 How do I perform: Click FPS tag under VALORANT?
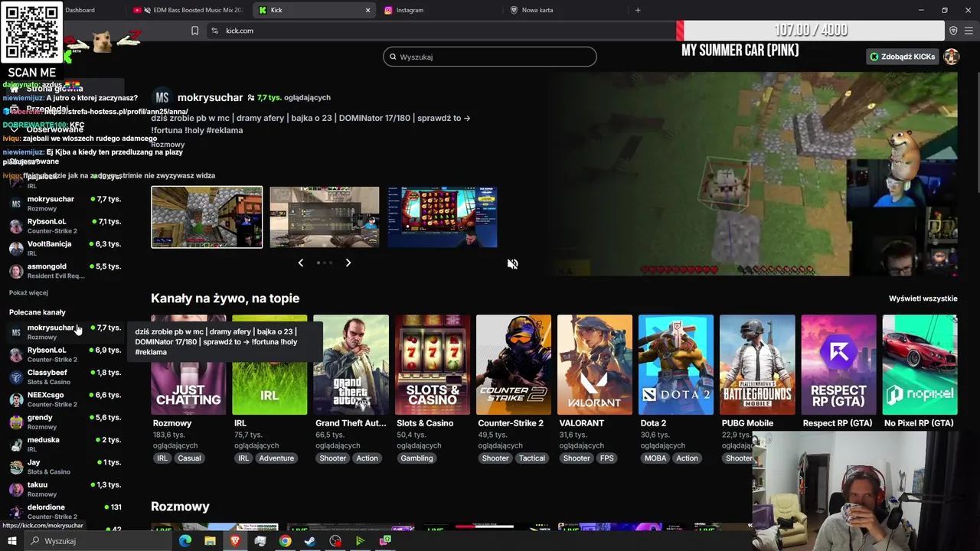tap(607, 458)
